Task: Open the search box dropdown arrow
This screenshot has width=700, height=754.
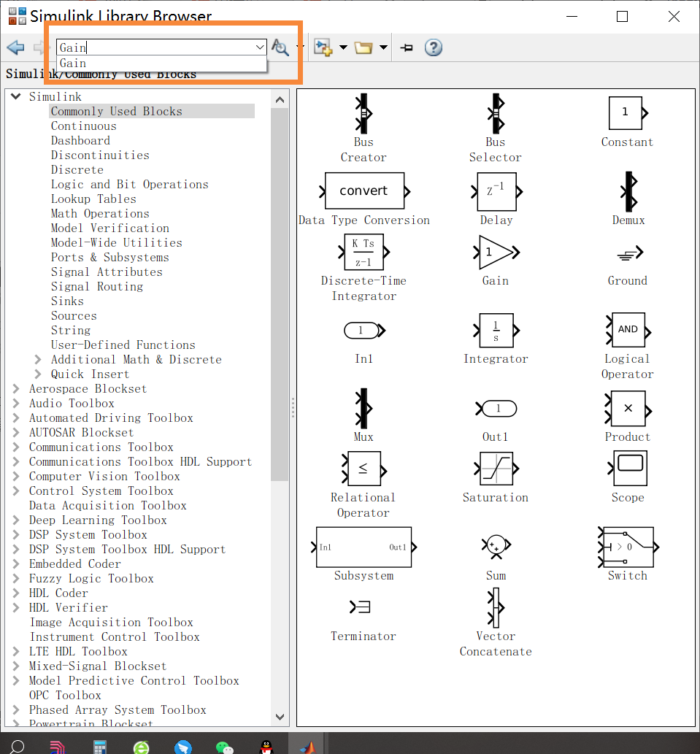Action: tap(260, 47)
